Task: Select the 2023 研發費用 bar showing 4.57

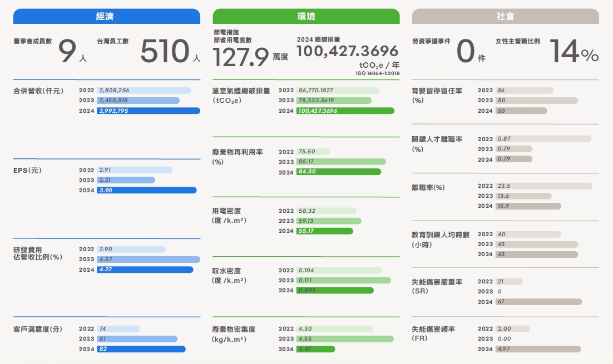Action: pos(148,260)
